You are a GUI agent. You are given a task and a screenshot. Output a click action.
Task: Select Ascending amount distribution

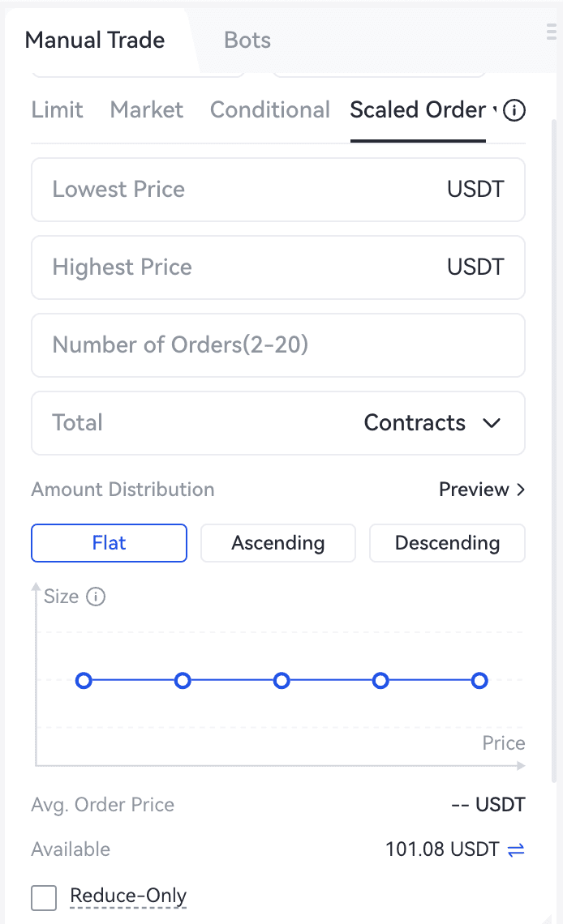tap(277, 543)
